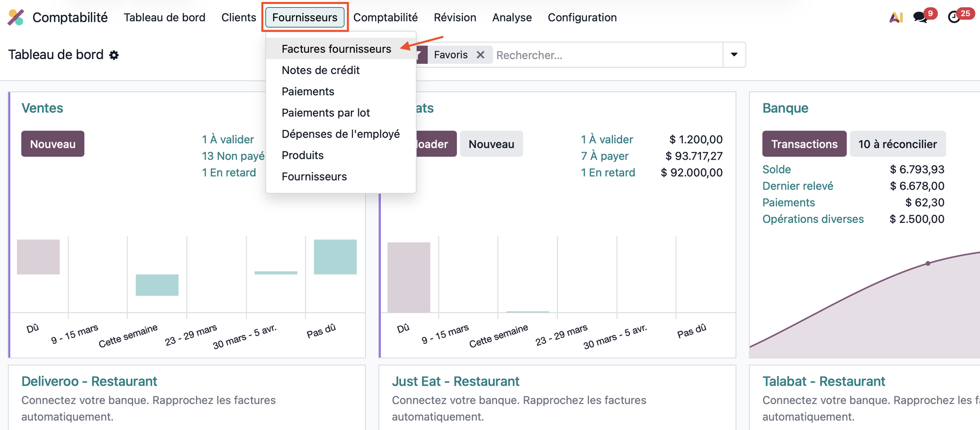Select Factures fournisseurs from the menu
The image size is (980, 430).
pos(336,49)
